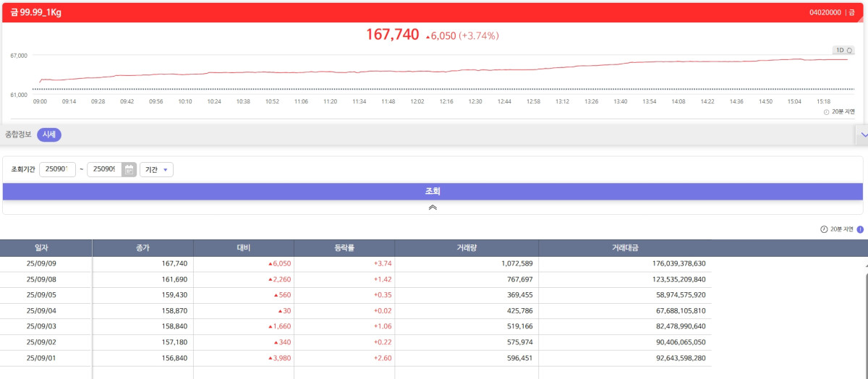Click the 거래량 column header
Viewport: 868px width, 379px height.
(x=467, y=248)
